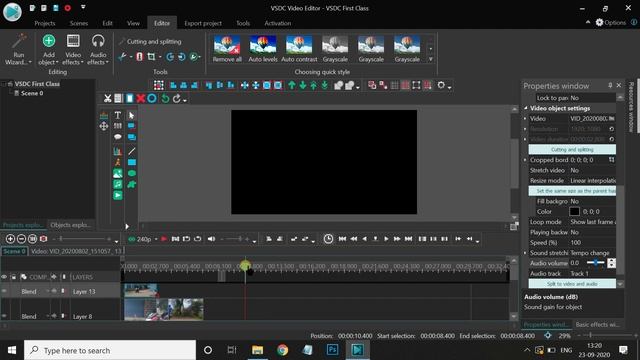This screenshot has width=640, height=360.
Task: Select Layer 13 video clip thumbnail
Action: 140,291
